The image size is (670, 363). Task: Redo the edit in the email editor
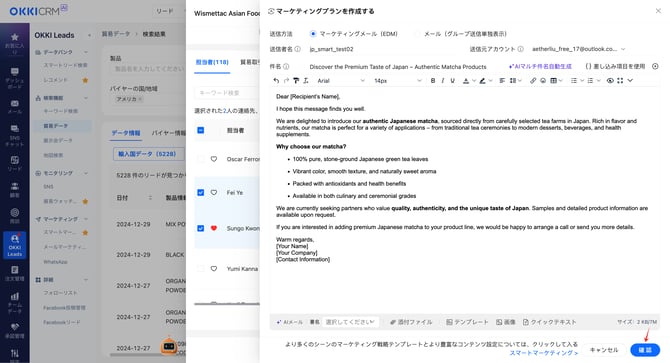pos(286,80)
